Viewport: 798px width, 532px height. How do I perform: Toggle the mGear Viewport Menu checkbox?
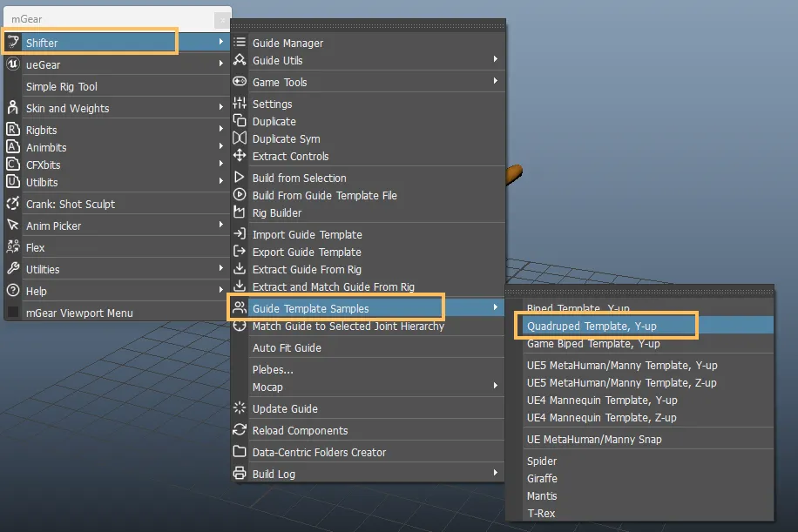coord(13,313)
